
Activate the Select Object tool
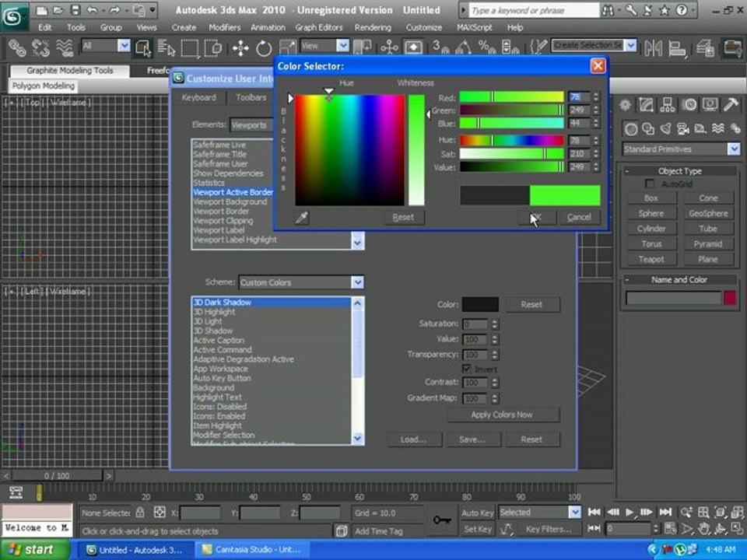pos(143,47)
